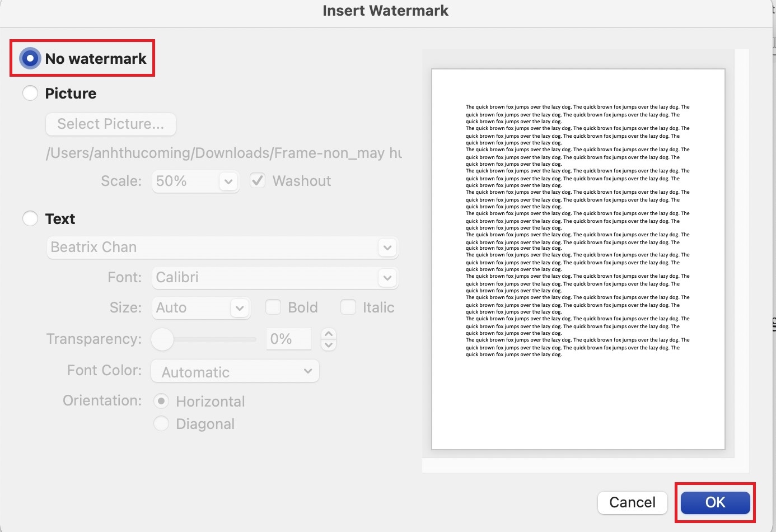Screen dimensions: 776x532
Task: Open the Font Color dropdown
Action: coord(307,371)
